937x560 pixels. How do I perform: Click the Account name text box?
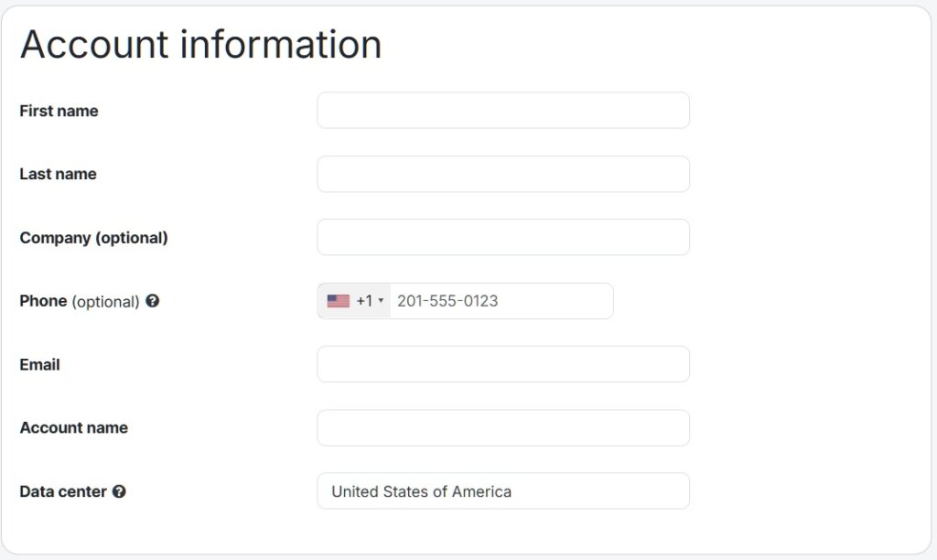click(x=503, y=428)
